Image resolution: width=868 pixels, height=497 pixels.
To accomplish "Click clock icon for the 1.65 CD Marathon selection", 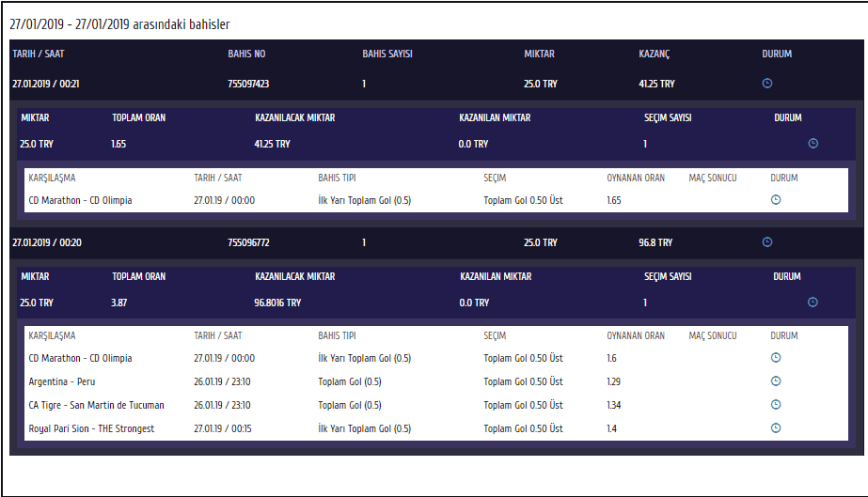I will click(x=776, y=200).
